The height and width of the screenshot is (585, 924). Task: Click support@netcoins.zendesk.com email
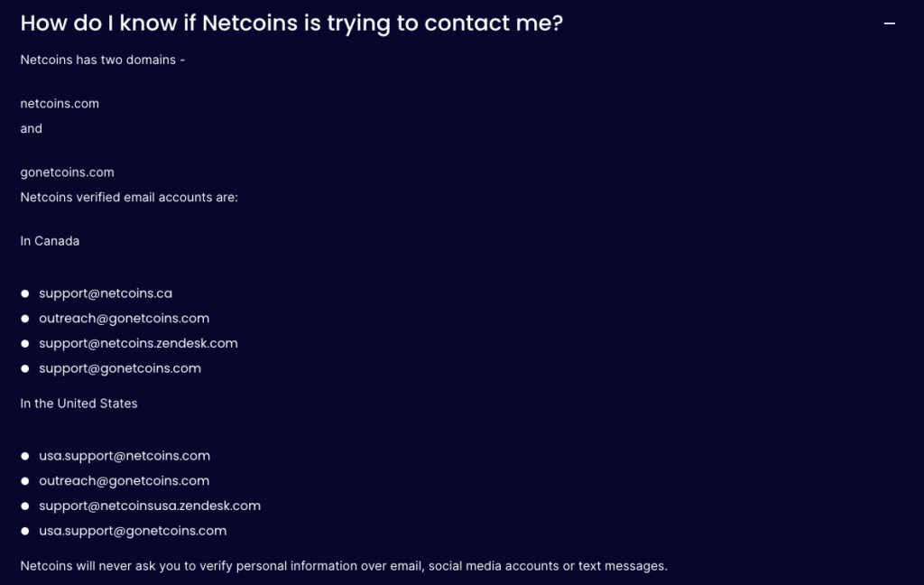pyautogui.click(x=138, y=343)
